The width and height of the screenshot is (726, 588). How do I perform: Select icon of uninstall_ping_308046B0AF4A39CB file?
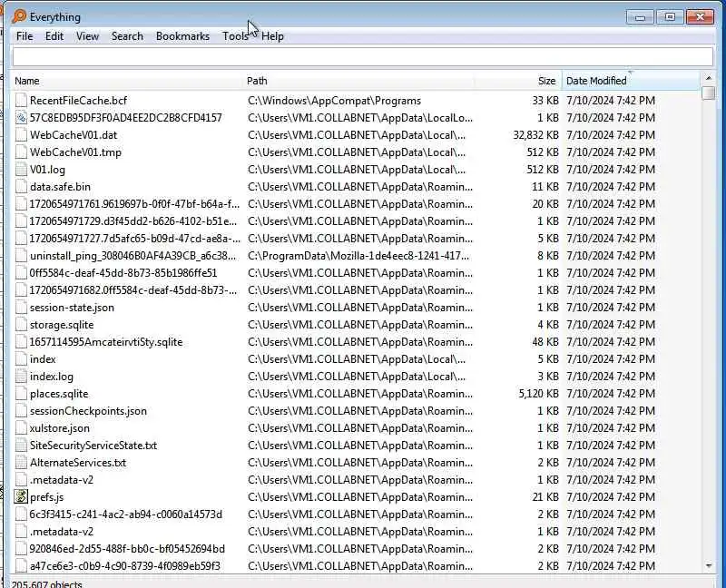(x=21, y=256)
